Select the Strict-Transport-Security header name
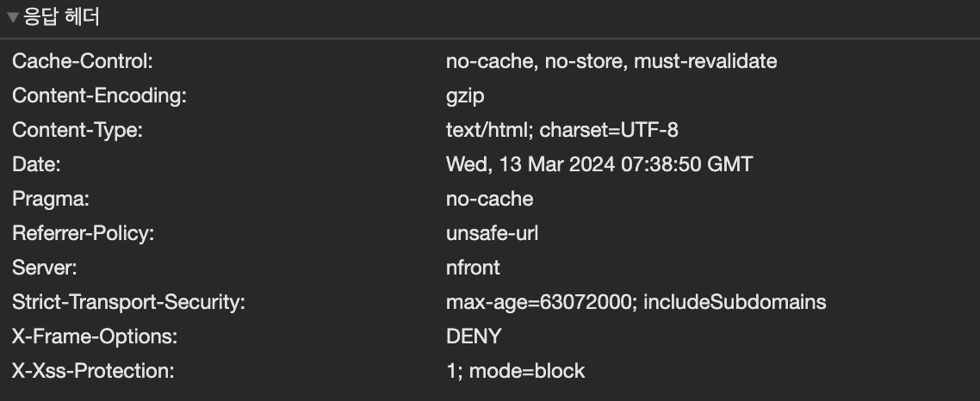This screenshot has width=980, height=401. pos(129,303)
